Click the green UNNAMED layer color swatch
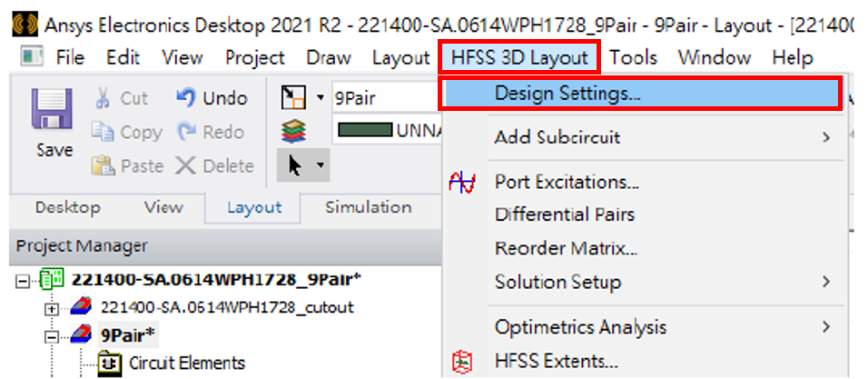 tap(365, 132)
